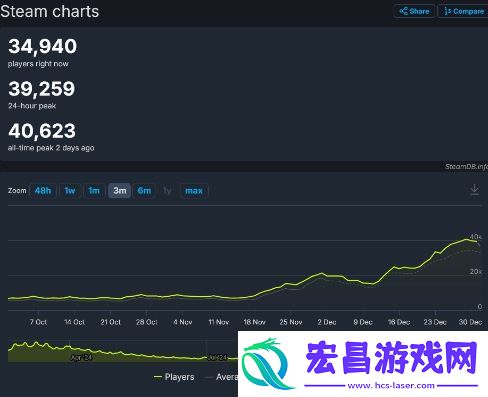Click the SteamDB.info credit text

pos(466,166)
